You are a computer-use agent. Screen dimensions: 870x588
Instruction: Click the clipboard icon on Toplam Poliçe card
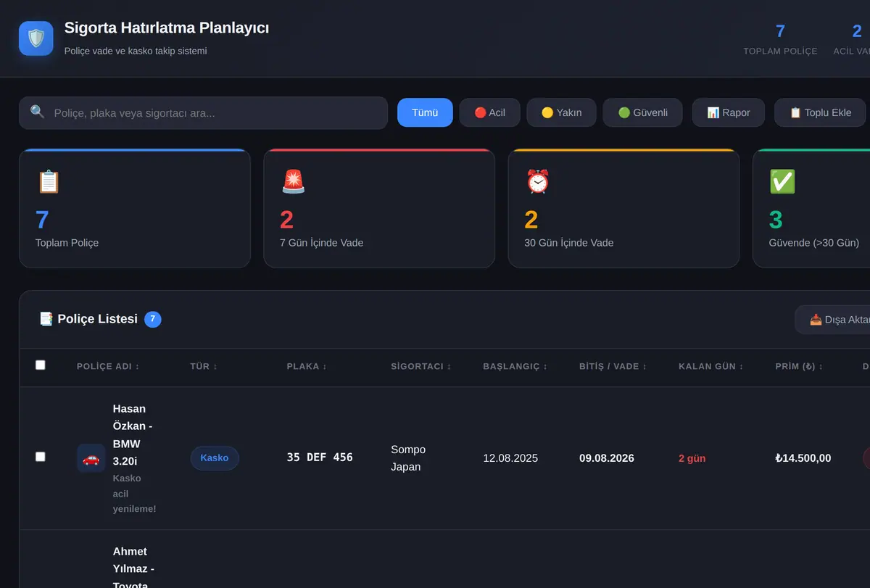48,181
